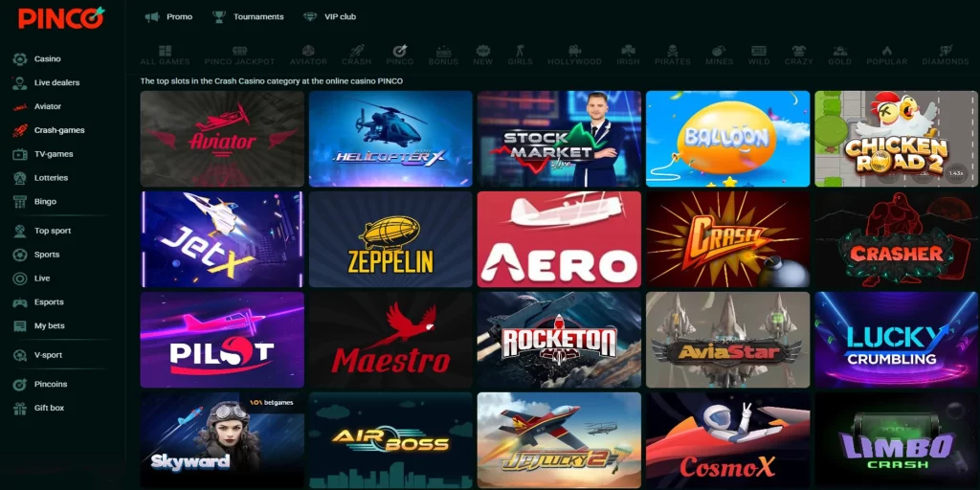This screenshot has height=490, width=980.
Task: Click the Esports gamepad icon
Action: pos(19,302)
